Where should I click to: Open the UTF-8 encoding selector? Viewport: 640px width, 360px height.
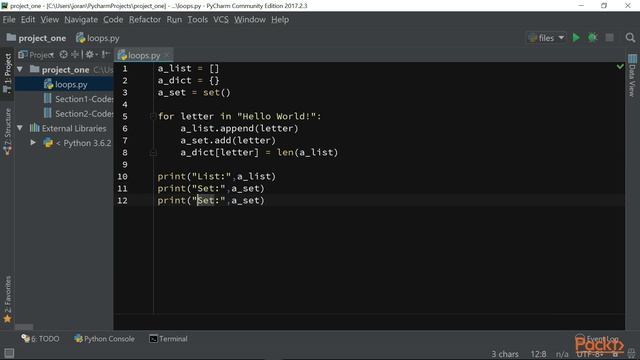click(590, 354)
